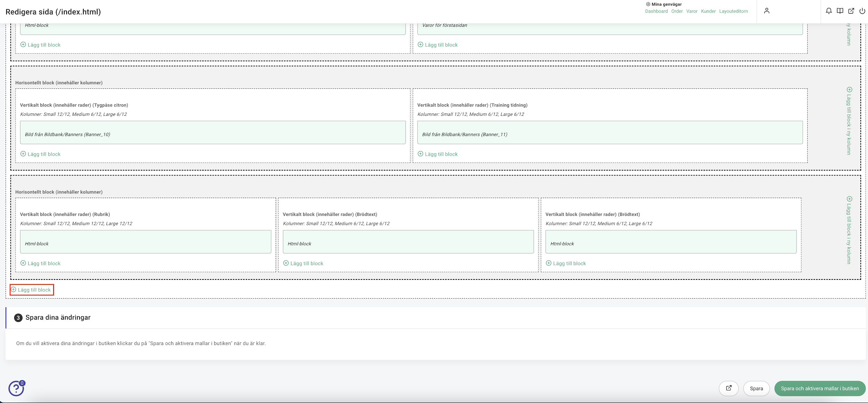
Task: Open shop in new window icon in header
Action: (851, 11)
